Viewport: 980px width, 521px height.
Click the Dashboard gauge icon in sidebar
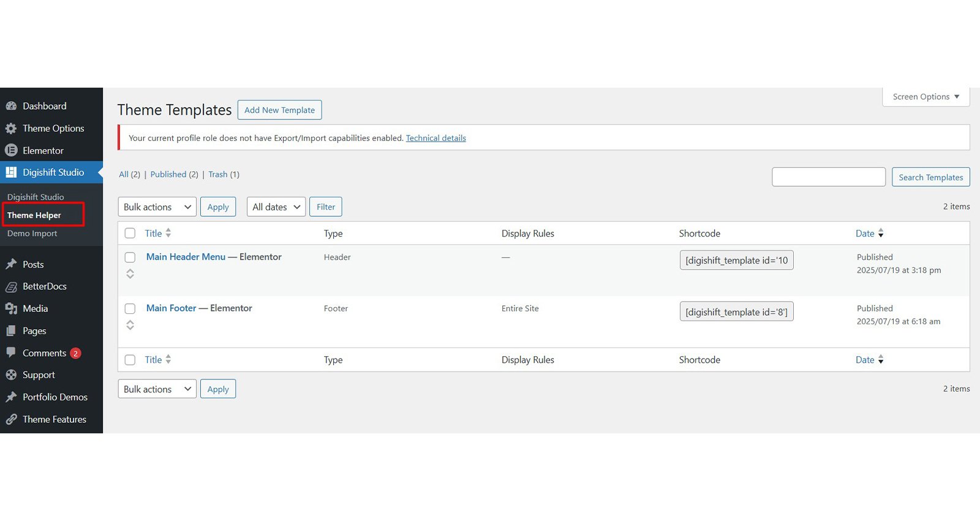tap(11, 106)
